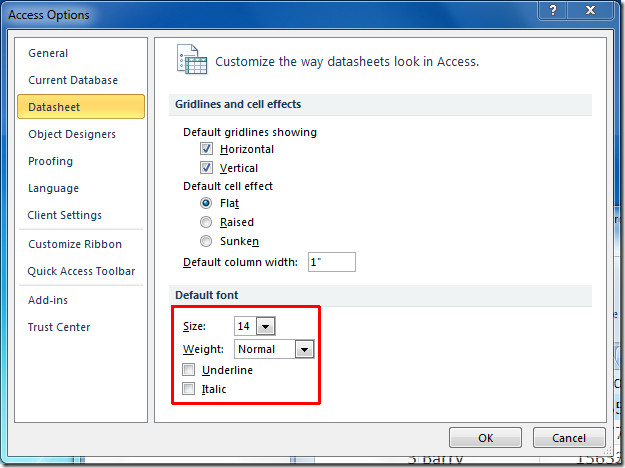Select the Raised cell effect
625x468 pixels.
click(x=206, y=222)
